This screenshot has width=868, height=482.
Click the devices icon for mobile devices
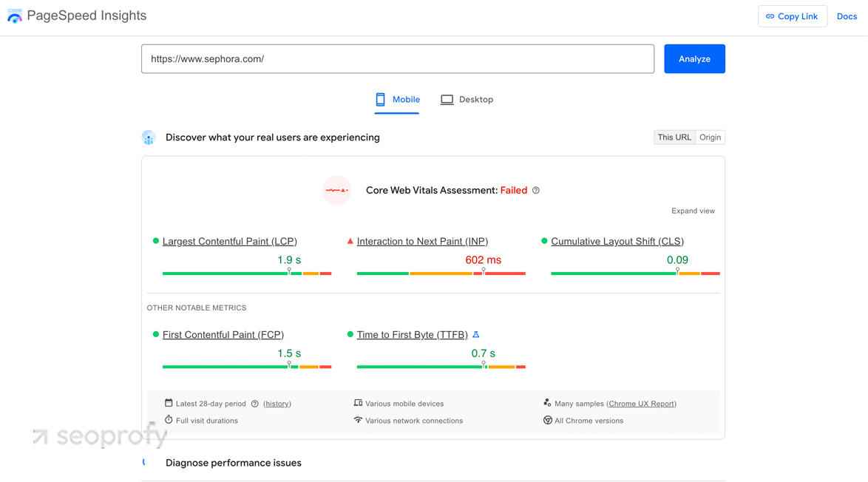(358, 403)
